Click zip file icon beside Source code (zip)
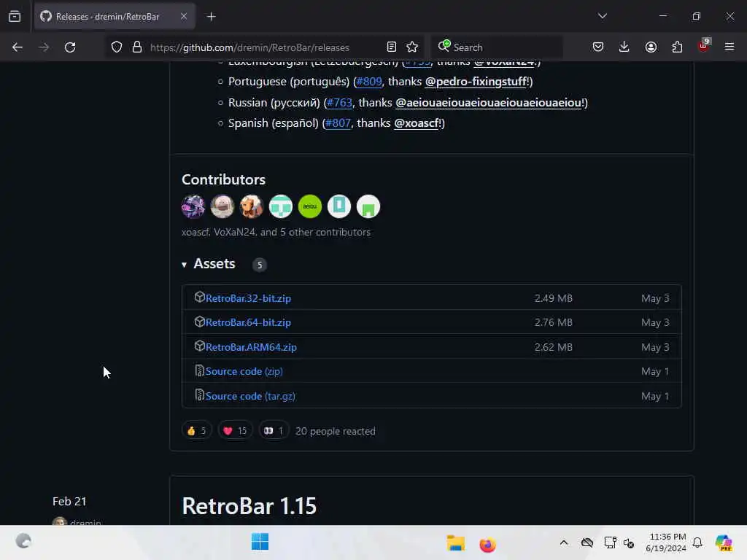 tap(200, 370)
